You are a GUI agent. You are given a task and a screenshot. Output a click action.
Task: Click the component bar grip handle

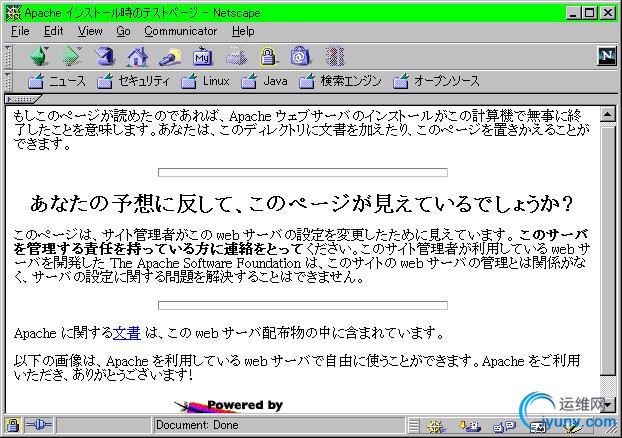click(x=413, y=426)
